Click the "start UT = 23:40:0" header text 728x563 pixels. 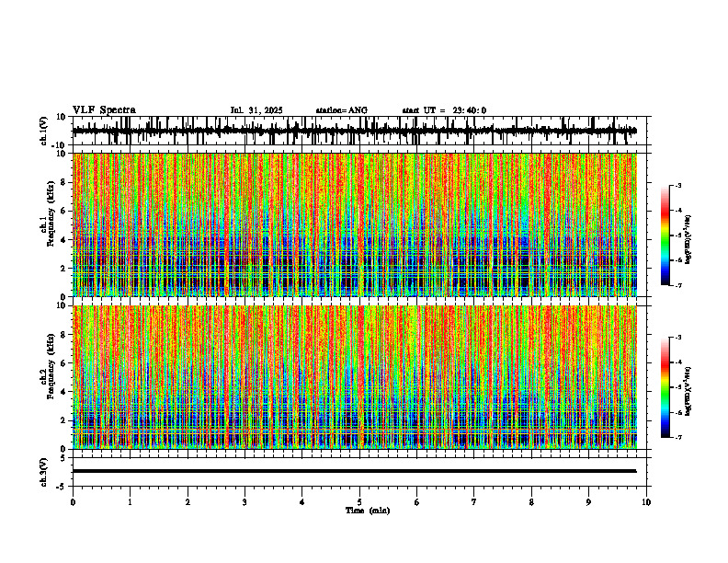tap(444, 110)
